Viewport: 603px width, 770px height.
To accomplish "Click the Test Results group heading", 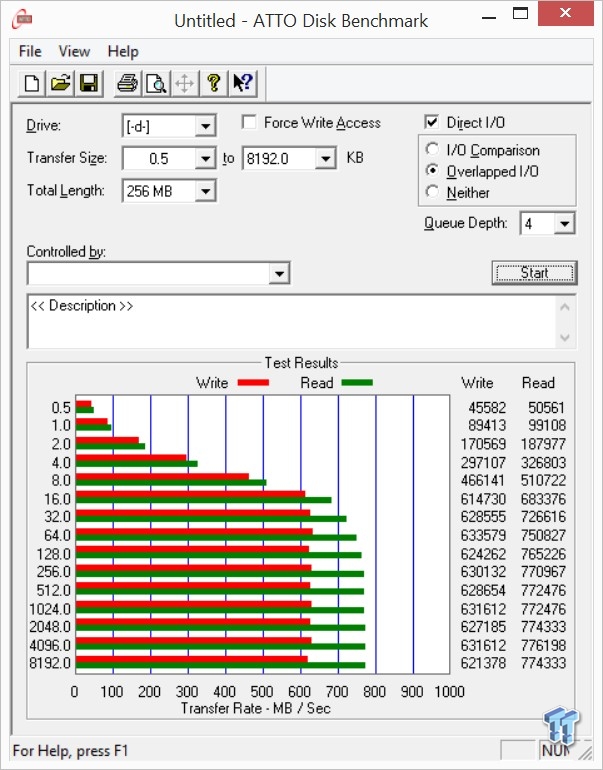I will (x=301, y=362).
